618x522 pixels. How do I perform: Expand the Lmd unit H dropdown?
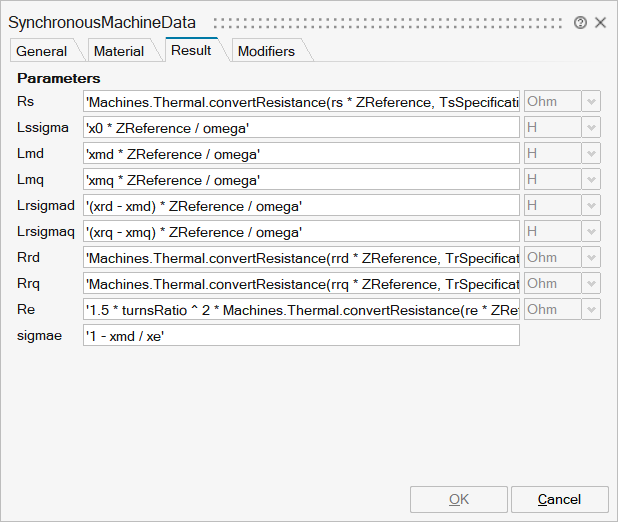click(592, 153)
